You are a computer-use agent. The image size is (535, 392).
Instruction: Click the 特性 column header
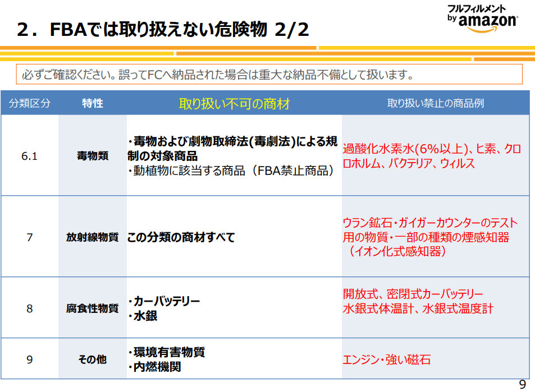(x=93, y=103)
